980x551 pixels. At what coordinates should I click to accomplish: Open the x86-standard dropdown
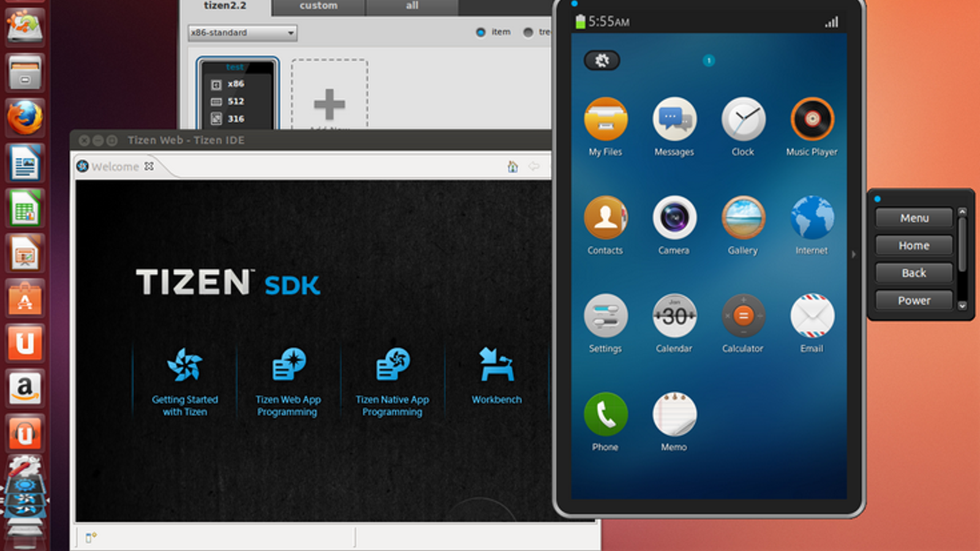point(243,32)
